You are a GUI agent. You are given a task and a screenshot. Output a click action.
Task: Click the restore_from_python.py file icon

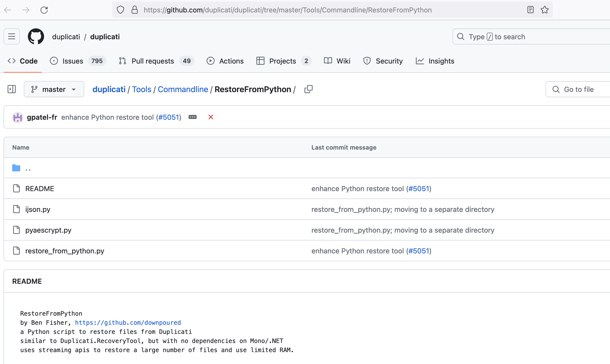coord(16,251)
